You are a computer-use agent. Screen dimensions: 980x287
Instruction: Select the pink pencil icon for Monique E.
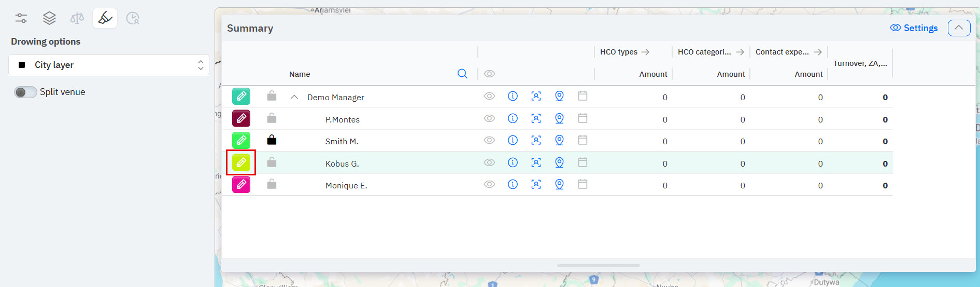point(241,185)
